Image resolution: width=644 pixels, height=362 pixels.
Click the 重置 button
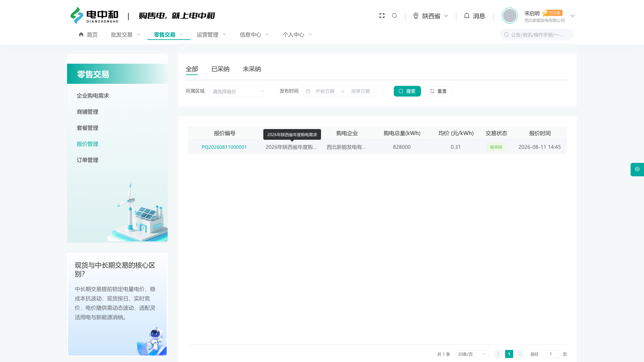click(x=438, y=91)
